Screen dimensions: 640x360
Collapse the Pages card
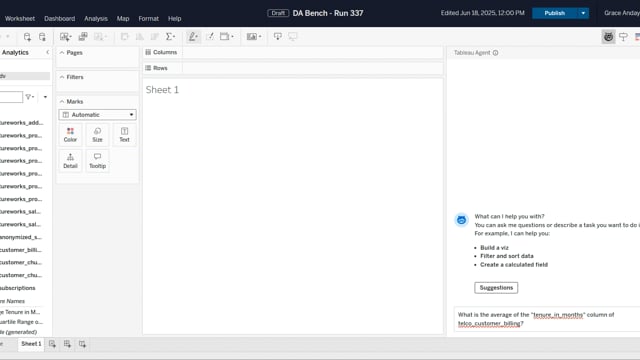click(x=62, y=53)
